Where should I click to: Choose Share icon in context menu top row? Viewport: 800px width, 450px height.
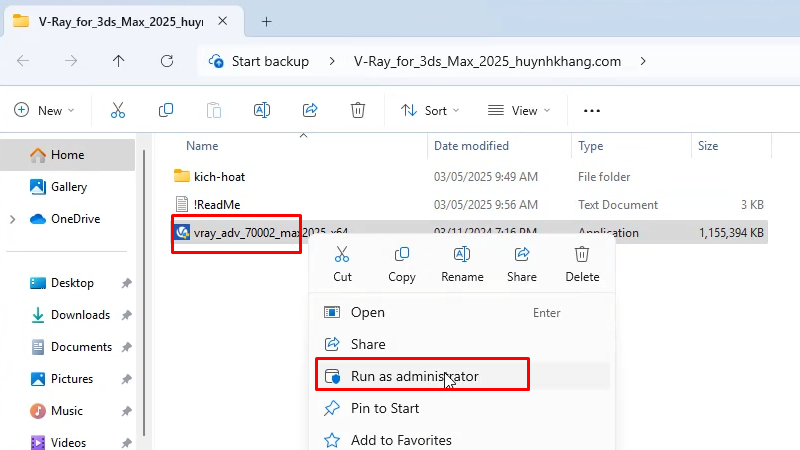click(521, 264)
